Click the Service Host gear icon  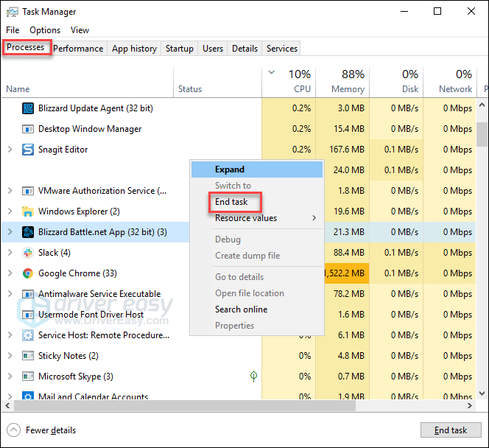28,335
